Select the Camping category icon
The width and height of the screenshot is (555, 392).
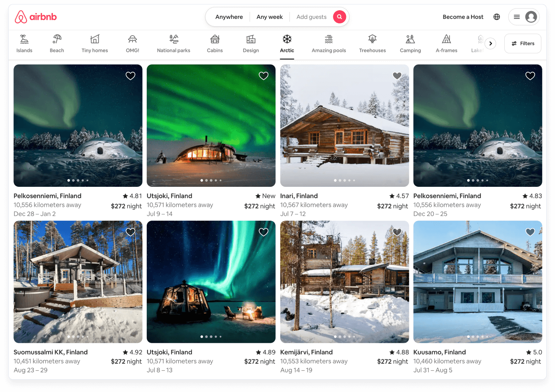pyautogui.click(x=410, y=40)
